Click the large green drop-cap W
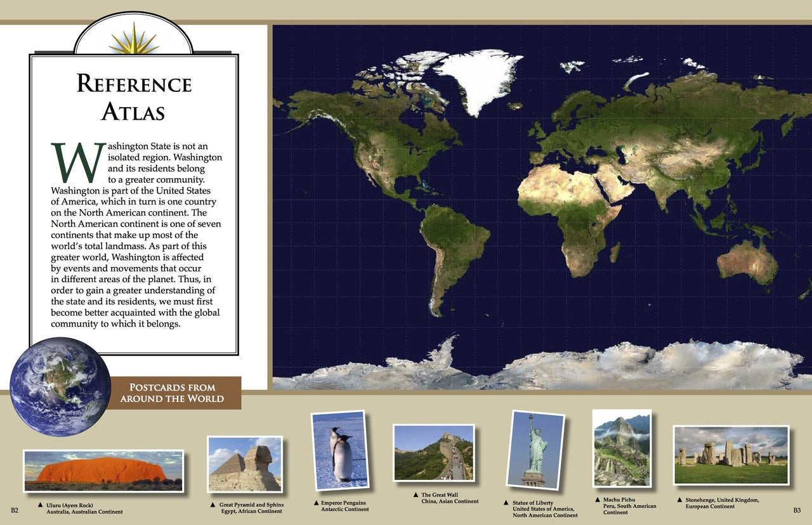Screen dimensions: 812x525 coord(77,162)
